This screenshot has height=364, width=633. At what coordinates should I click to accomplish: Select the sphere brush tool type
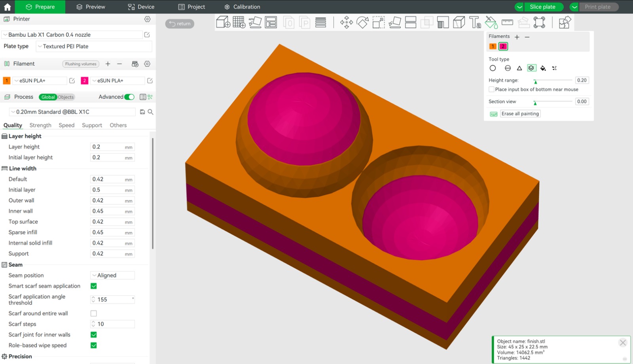(x=508, y=68)
